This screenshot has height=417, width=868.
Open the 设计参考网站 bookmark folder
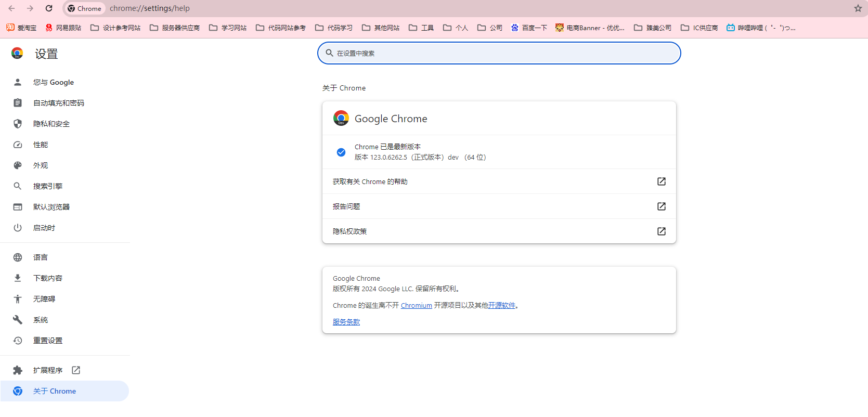click(x=115, y=28)
